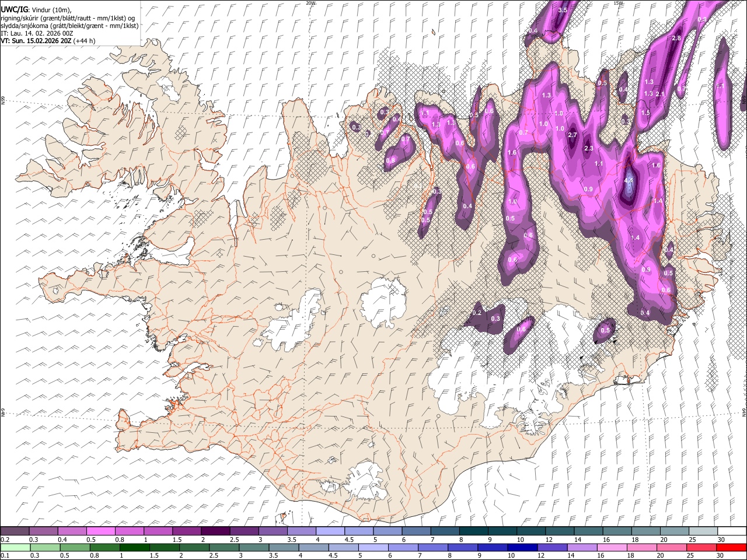
Task: Click the bright red rain swatch at 30
Action: coord(732,548)
